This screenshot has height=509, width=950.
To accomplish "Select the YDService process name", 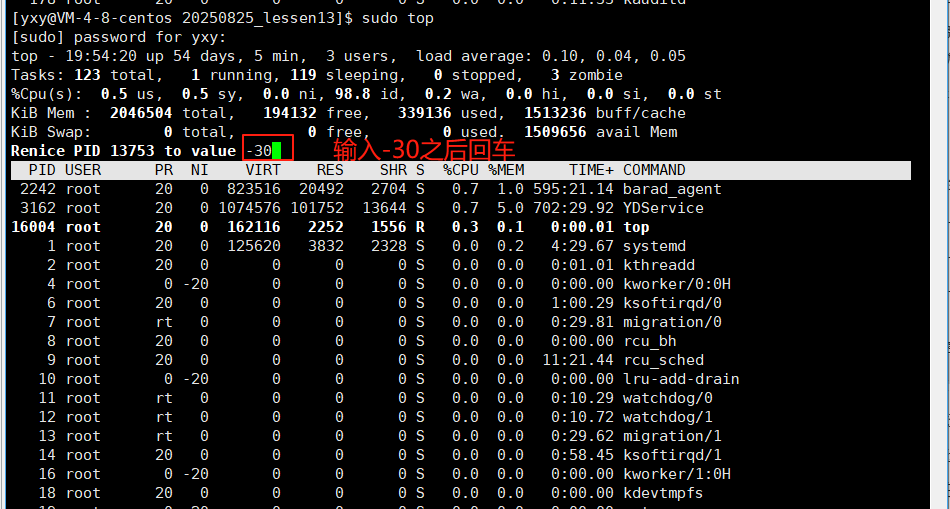I will click(663, 208).
